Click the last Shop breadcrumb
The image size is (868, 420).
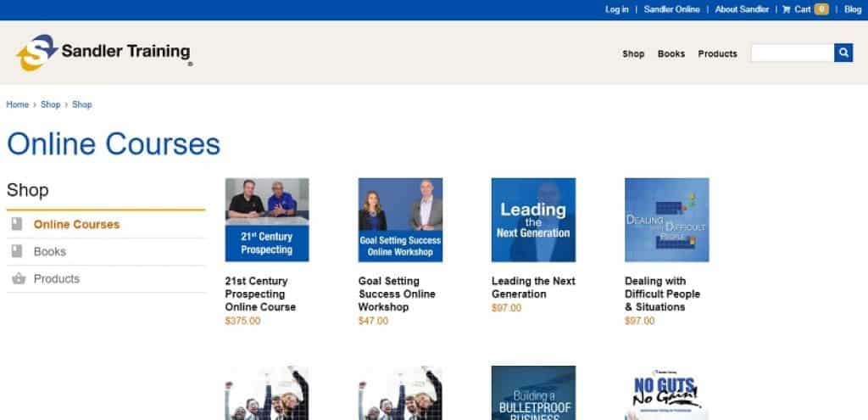[x=82, y=104]
